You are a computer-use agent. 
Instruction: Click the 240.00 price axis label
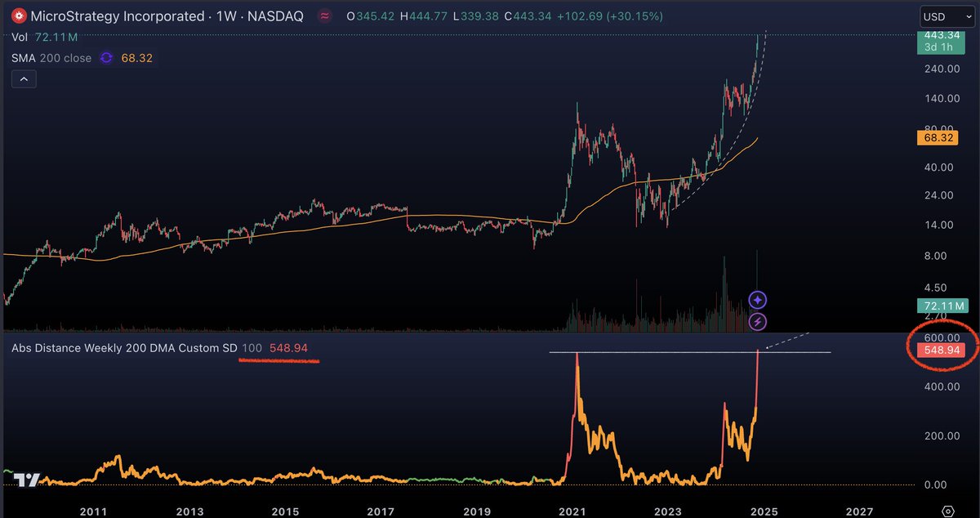942,69
